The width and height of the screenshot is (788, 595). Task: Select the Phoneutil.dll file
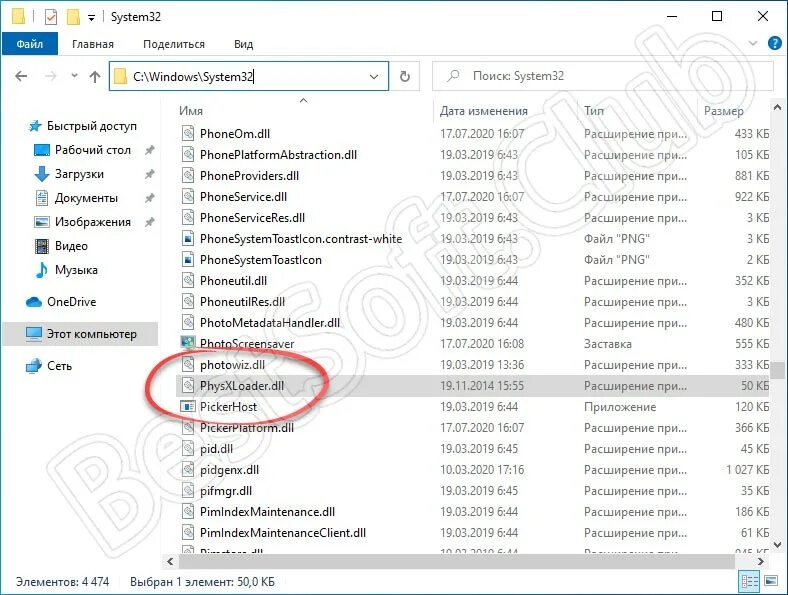[x=233, y=281]
